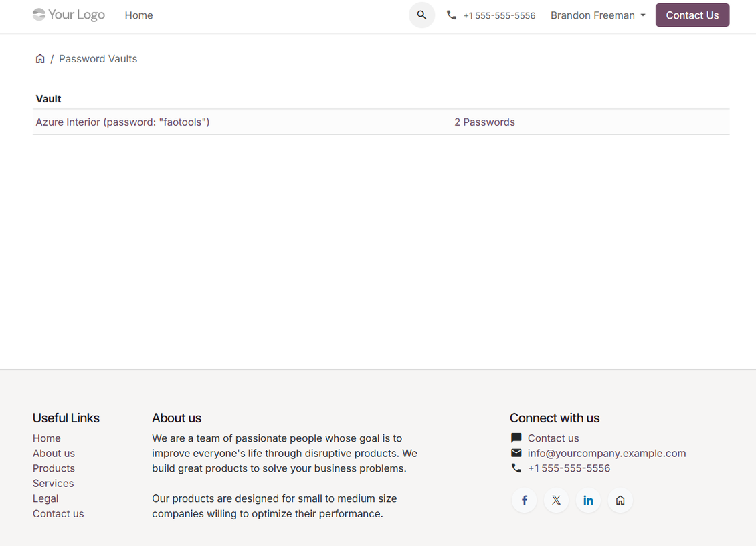Open the X (Twitter) social icon

(556, 500)
